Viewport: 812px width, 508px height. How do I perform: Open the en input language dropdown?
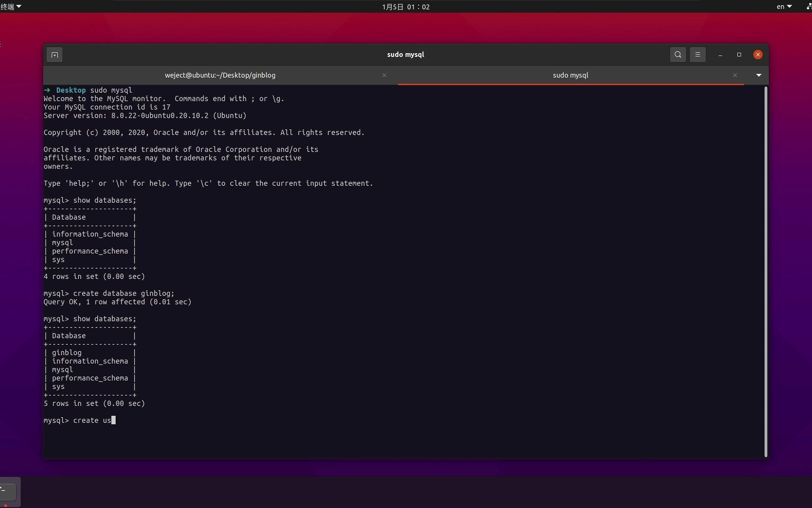(784, 7)
